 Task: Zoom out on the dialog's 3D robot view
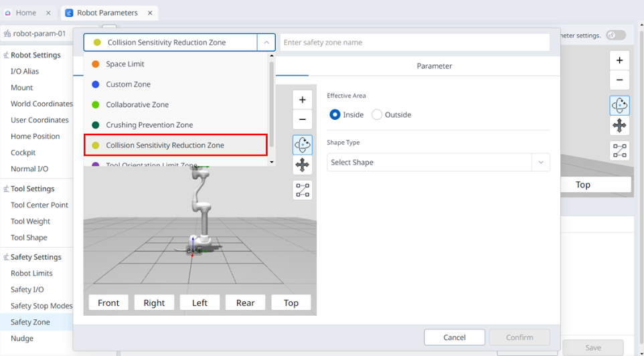coord(302,120)
